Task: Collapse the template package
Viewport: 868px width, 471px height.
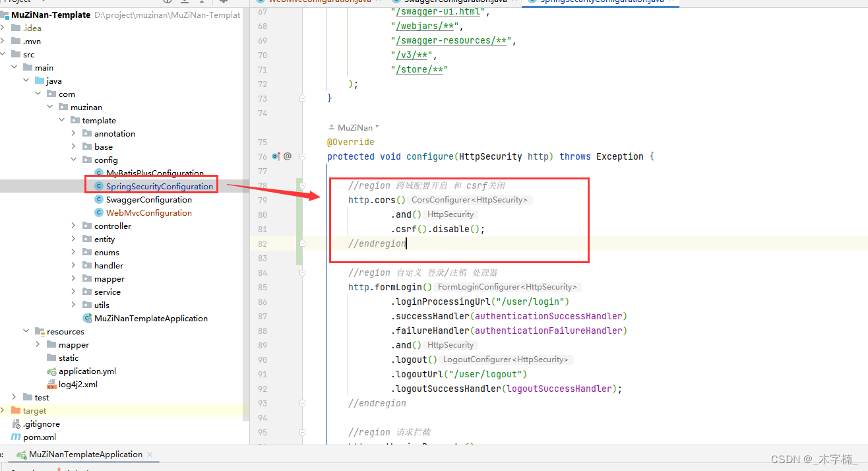Action: 62,120
